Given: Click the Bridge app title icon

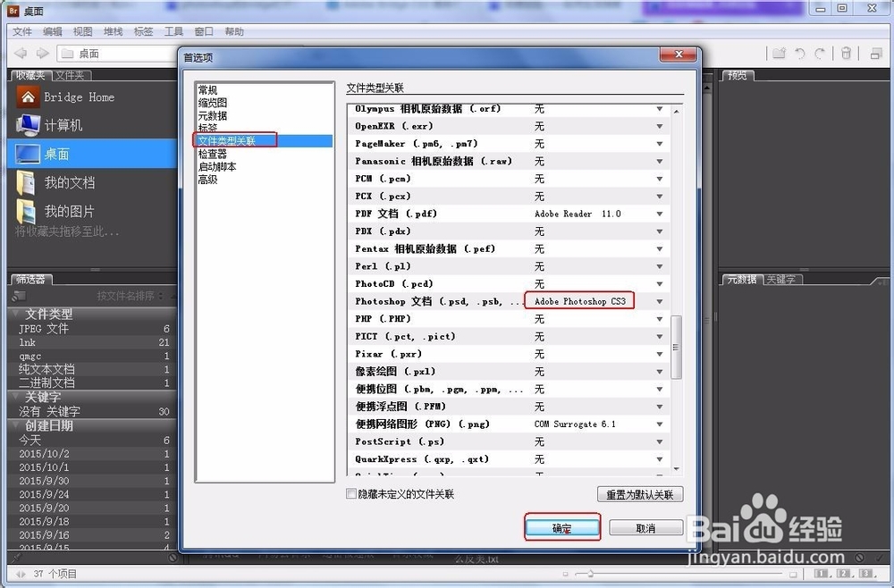Looking at the screenshot, I should pos(13,10).
